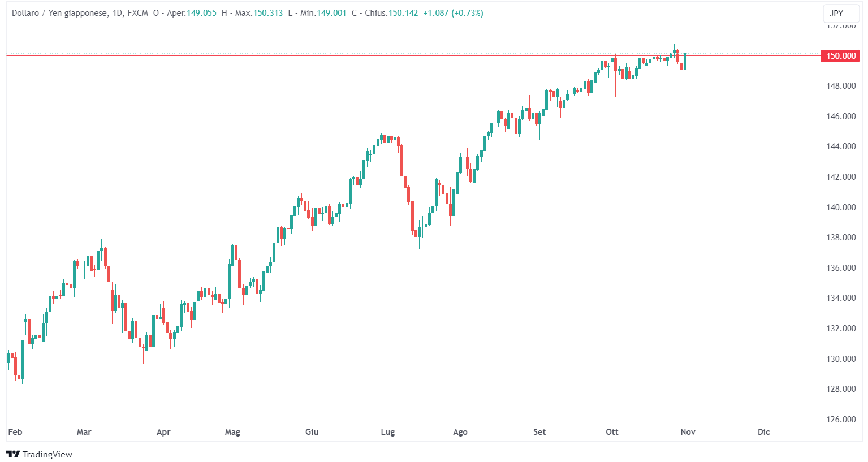Screen dimensions: 868x462
Task: Click the TradingView text link
Action: pos(47,454)
